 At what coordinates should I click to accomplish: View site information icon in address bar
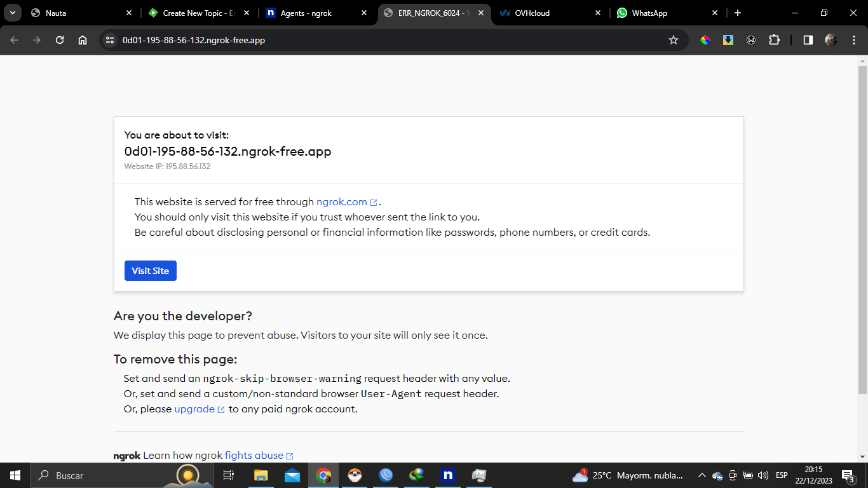pyautogui.click(x=111, y=40)
